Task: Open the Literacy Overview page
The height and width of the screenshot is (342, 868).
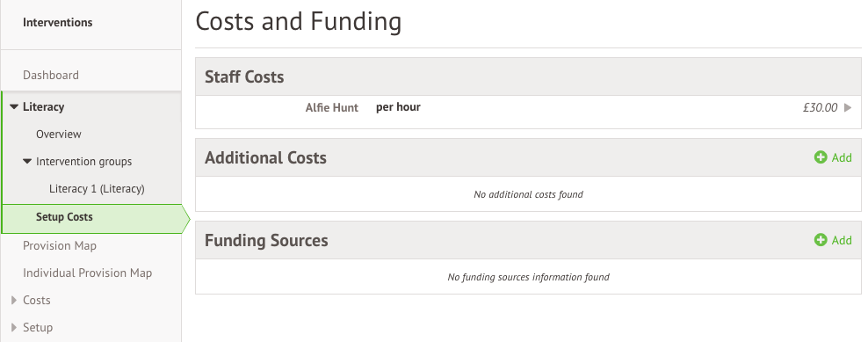Action: pos(59,135)
